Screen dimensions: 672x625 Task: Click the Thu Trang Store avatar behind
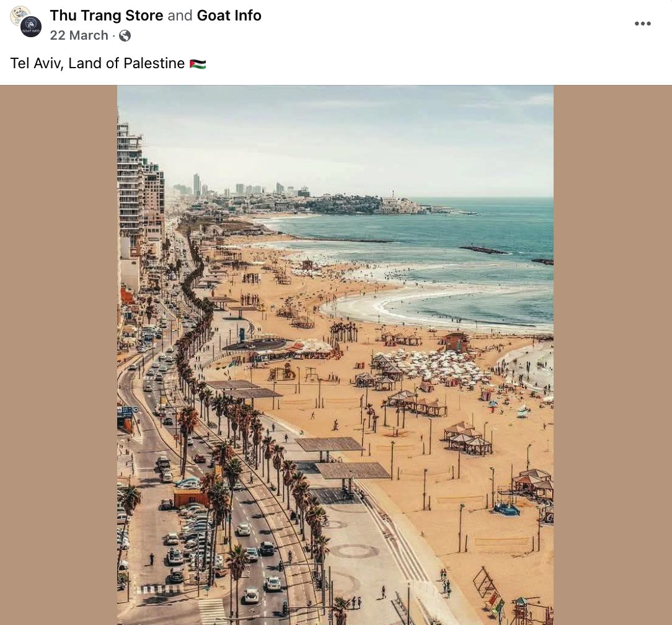coord(17,14)
